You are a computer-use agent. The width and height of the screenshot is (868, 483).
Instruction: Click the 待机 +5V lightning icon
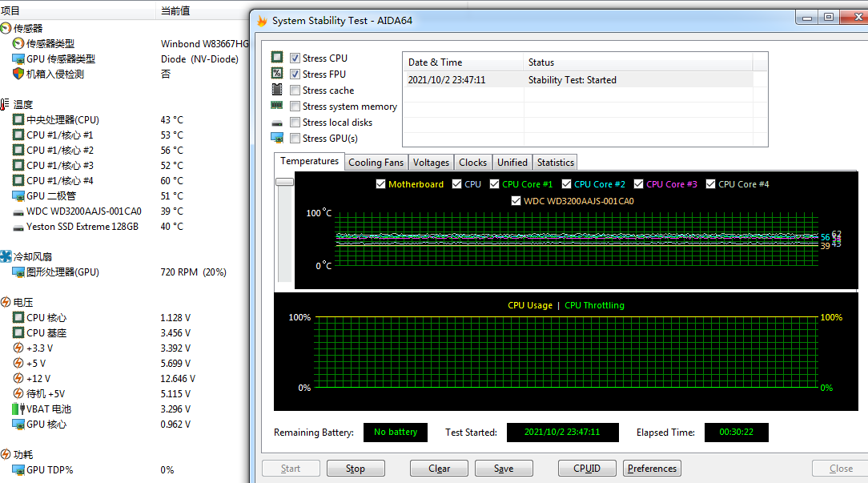pyautogui.click(x=18, y=394)
